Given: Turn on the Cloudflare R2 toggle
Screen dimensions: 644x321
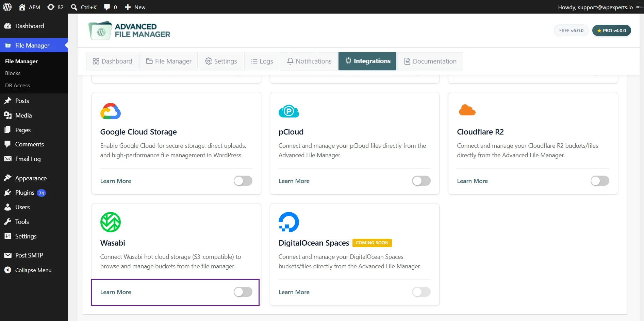Looking at the screenshot, I should click(600, 181).
